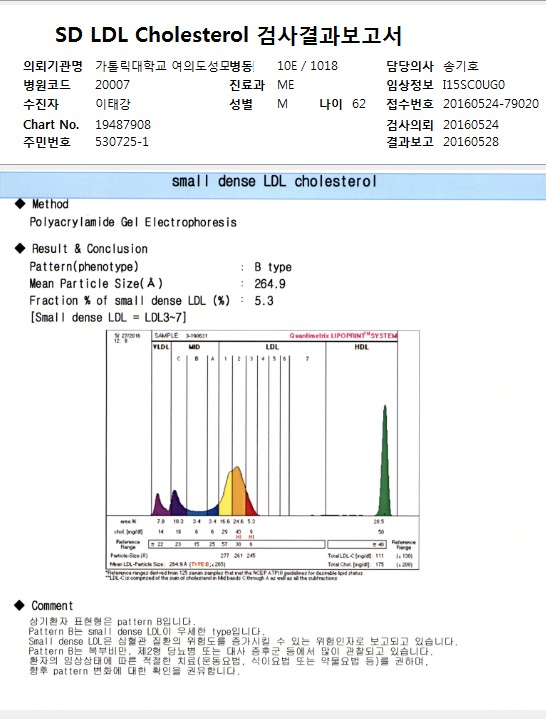Click the Pattern phenotype value B type
The image size is (546, 719).
tap(273, 267)
